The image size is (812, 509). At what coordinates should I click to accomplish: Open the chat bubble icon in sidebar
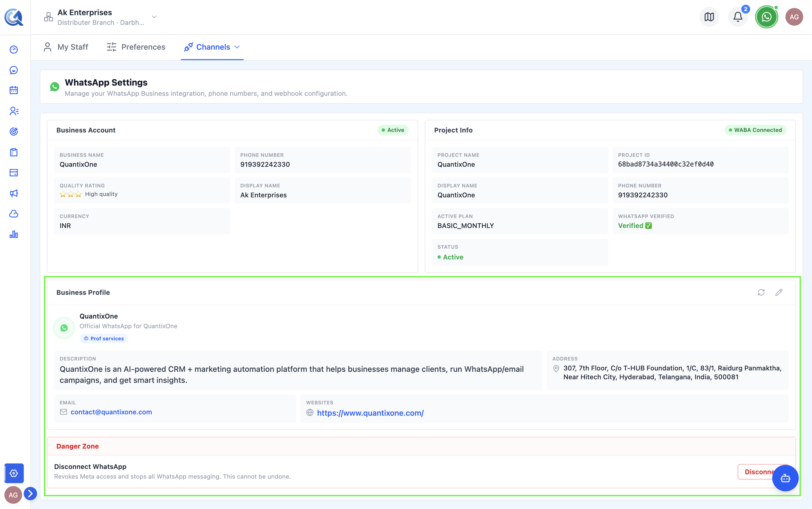(14, 70)
